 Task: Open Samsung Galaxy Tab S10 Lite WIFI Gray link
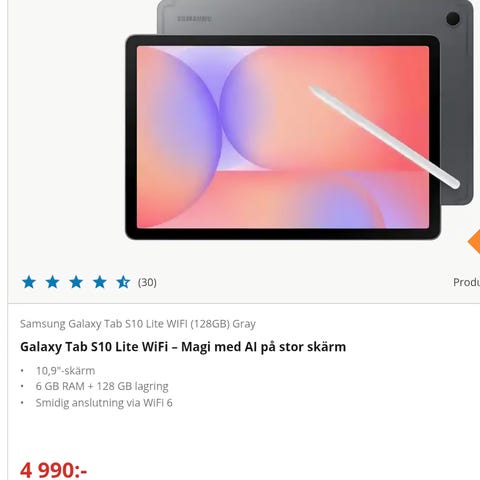(138, 324)
